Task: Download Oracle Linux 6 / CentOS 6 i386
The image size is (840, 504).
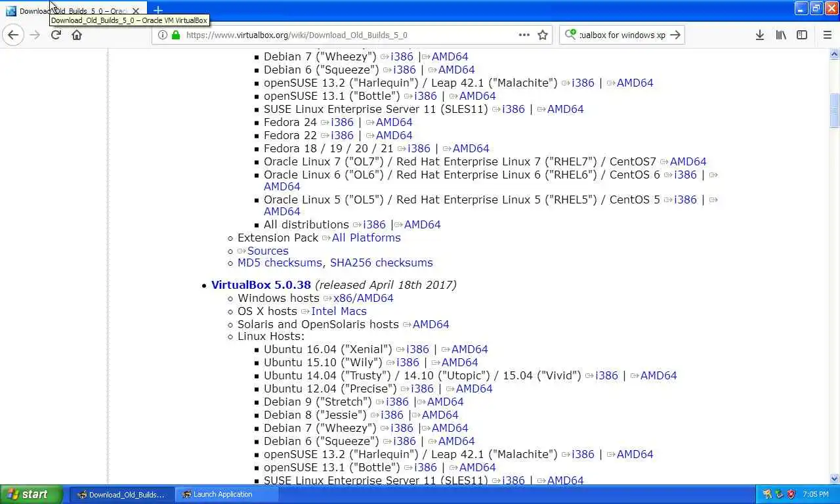Action: click(x=685, y=175)
